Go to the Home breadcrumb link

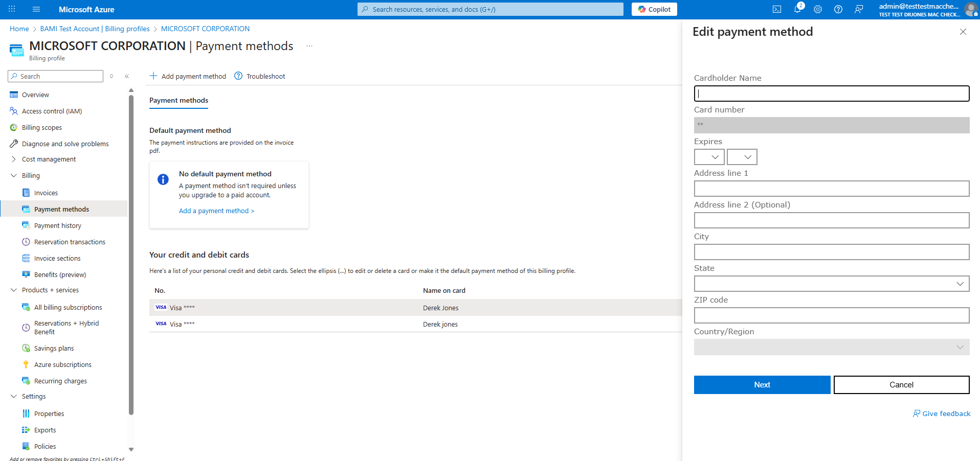point(19,29)
